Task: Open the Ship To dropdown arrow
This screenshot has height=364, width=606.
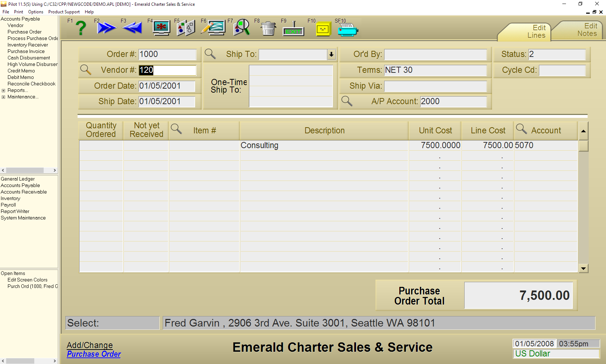Action: (331, 55)
